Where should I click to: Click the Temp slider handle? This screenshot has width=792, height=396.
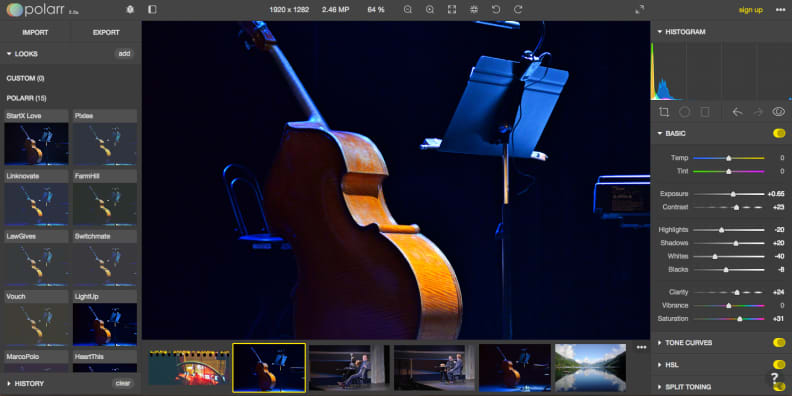[728, 158]
